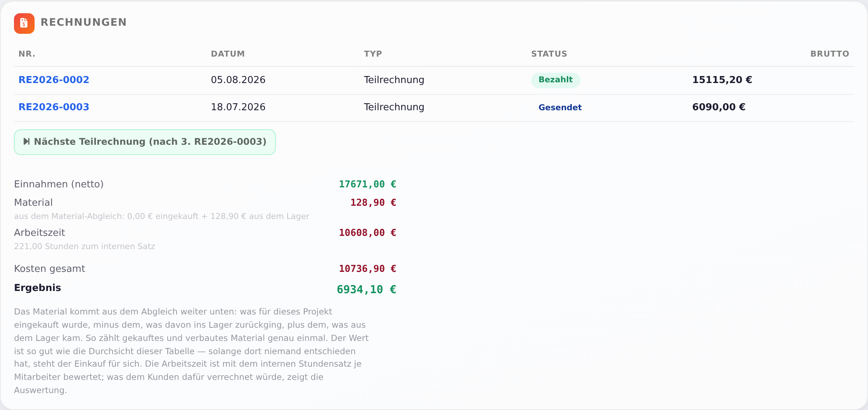Click the DATUM column header
The width and height of the screenshot is (868, 410).
click(228, 54)
